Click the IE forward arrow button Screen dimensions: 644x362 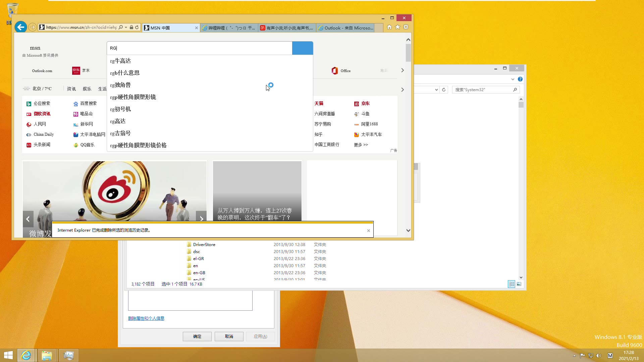32,27
